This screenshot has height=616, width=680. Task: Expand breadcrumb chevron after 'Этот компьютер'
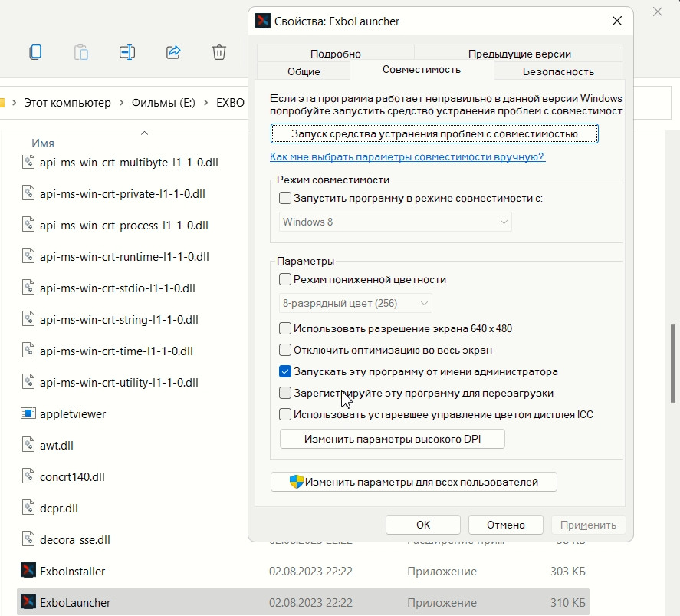click(x=121, y=102)
